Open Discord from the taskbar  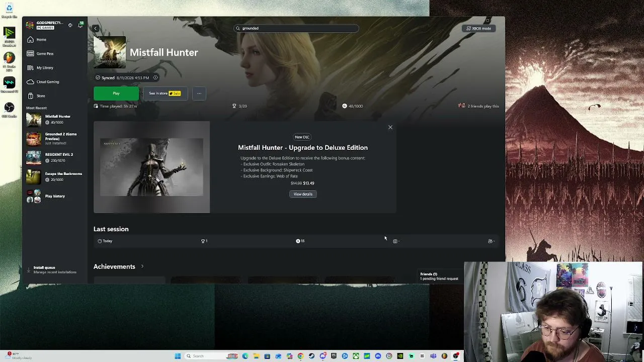323,356
